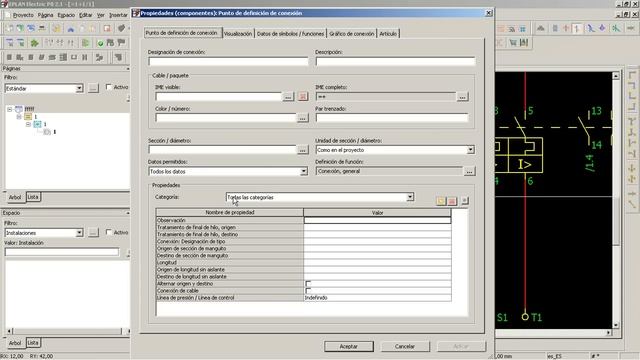The height and width of the screenshot is (360, 640).
Task: Click scroll-up arrow of drawing canvas scrollbar
Action: click(x=616, y=76)
